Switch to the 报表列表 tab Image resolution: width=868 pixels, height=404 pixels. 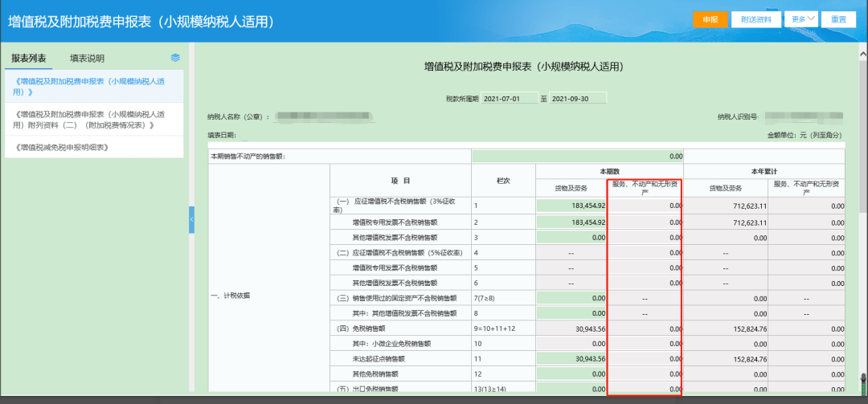coord(29,59)
